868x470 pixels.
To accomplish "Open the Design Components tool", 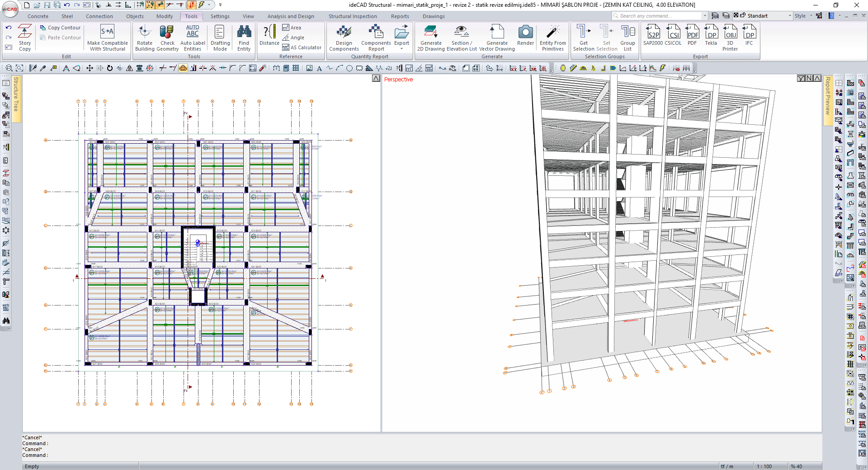I will (344, 38).
